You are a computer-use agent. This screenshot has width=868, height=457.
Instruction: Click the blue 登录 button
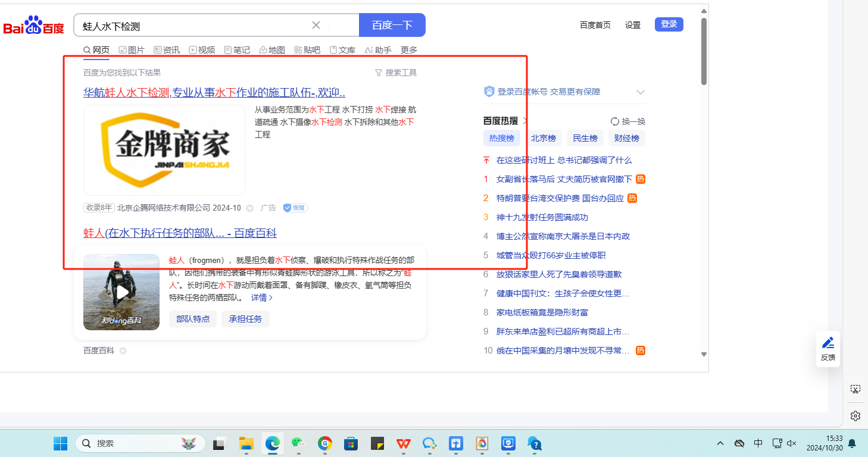tap(669, 24)
